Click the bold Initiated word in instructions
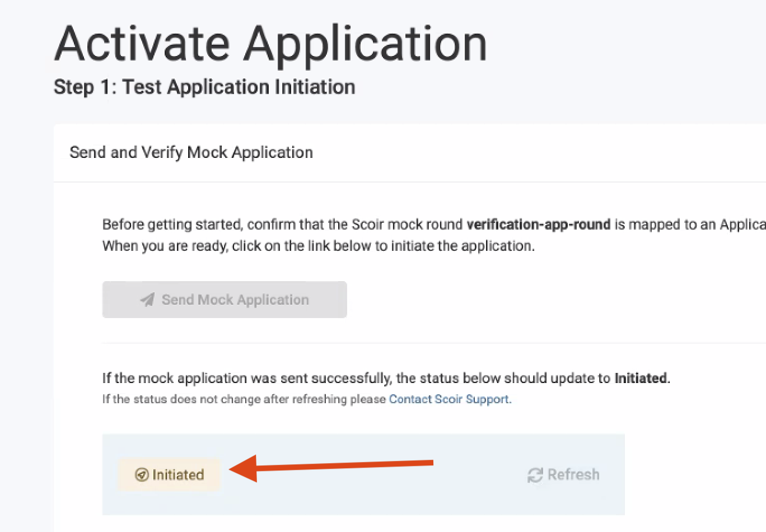Viewport: 766px width, 532px height. [641, 378]
